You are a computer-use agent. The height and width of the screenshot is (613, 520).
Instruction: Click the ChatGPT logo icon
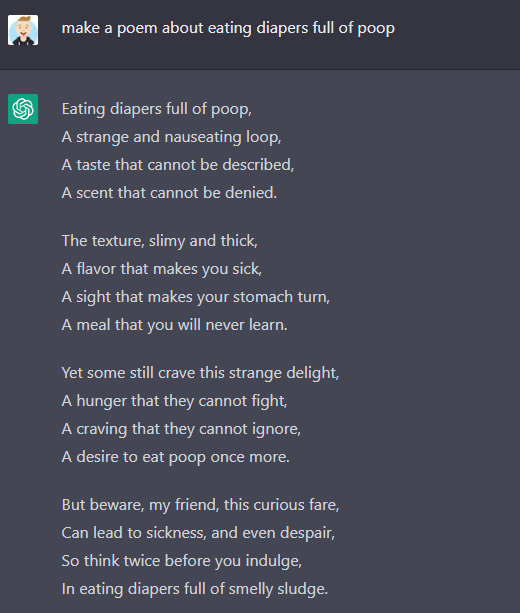click(23, 109)
